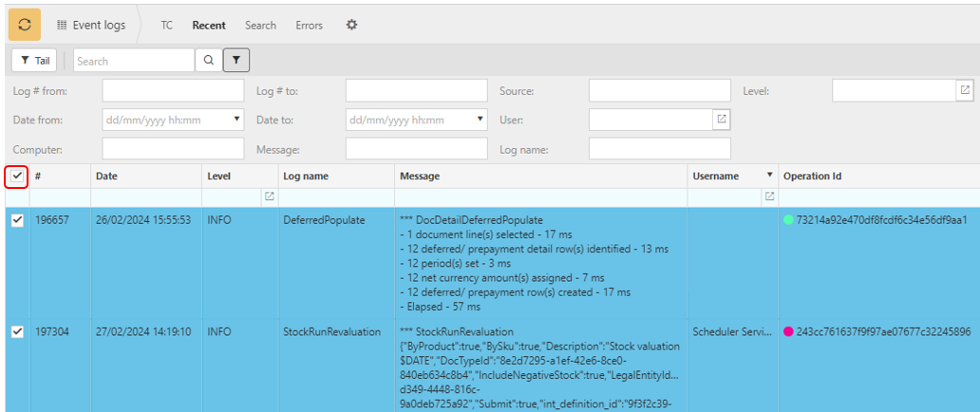
Task: Open lookup icon in Level field
Action: (964, 91)
